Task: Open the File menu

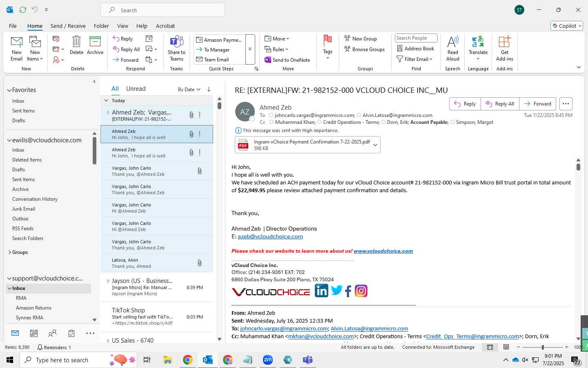Action: [x=13, y=26]
